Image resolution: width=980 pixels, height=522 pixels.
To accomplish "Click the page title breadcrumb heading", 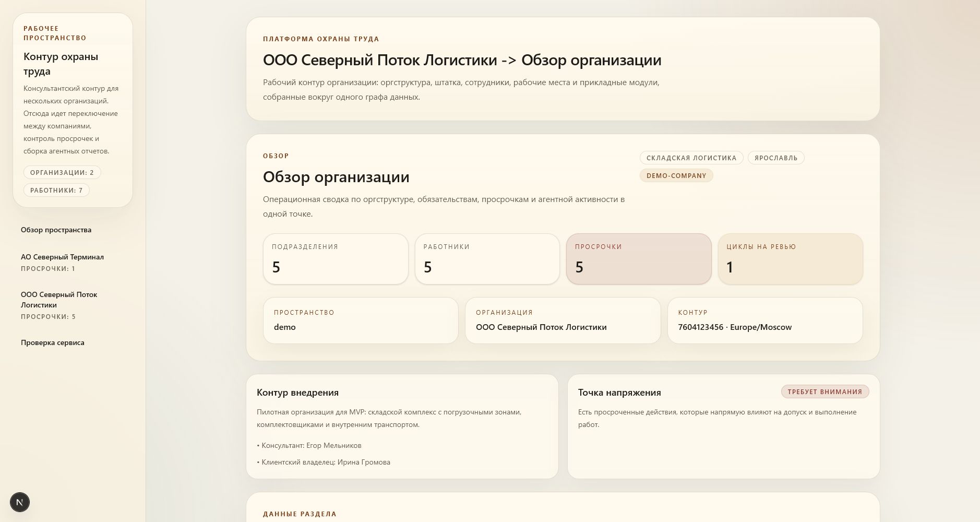I will [x=462, y=60].
